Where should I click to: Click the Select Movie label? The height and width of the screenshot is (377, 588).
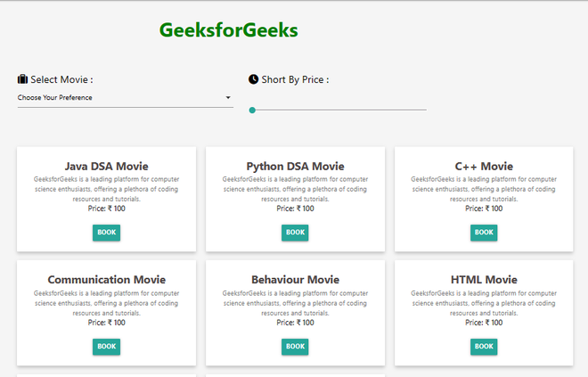coord(61,79)
